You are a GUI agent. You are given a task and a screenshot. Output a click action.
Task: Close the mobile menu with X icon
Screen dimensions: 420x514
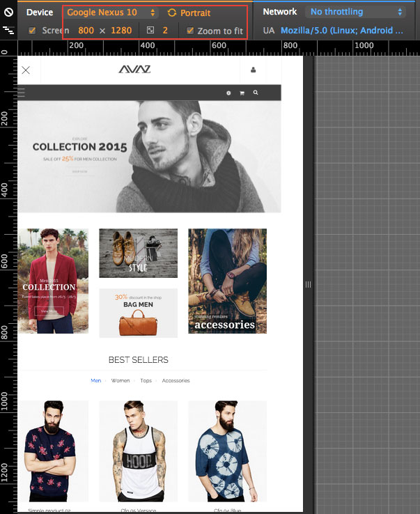[x=26, y=70]
